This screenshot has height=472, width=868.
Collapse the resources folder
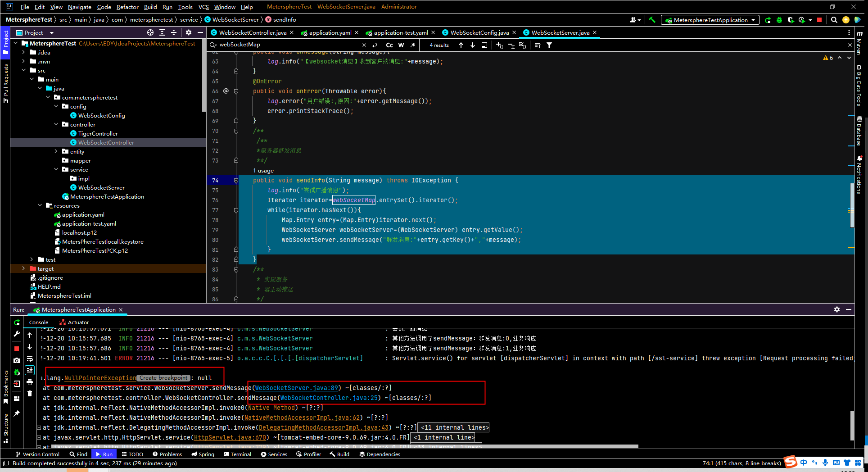40,205
